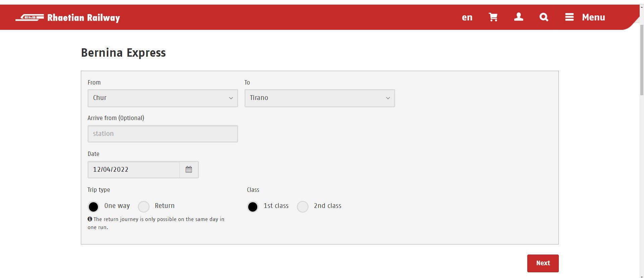Click the return journey info icon
The width and height of the screenshot is (644, 278).
[90, 219]
